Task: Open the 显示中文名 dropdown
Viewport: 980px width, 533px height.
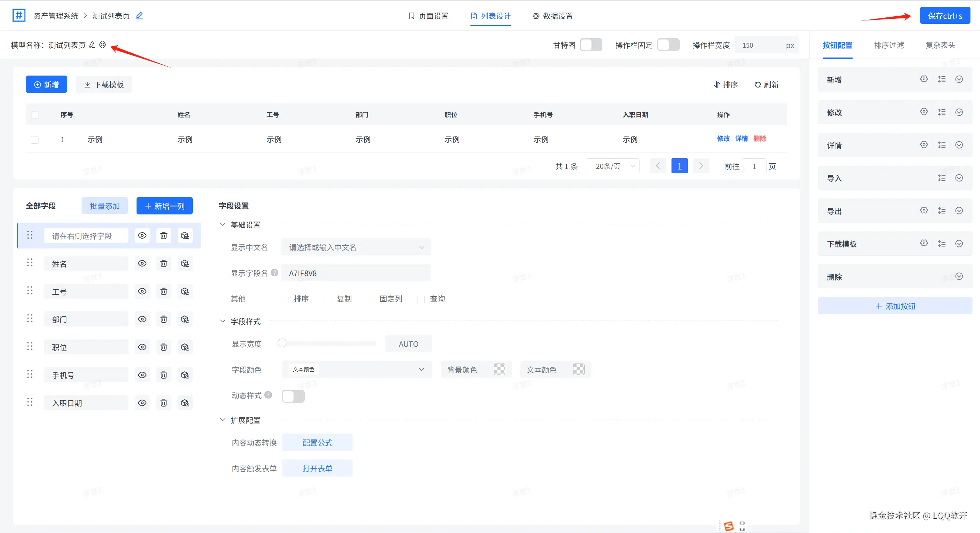Action: [x=356, y=247]
